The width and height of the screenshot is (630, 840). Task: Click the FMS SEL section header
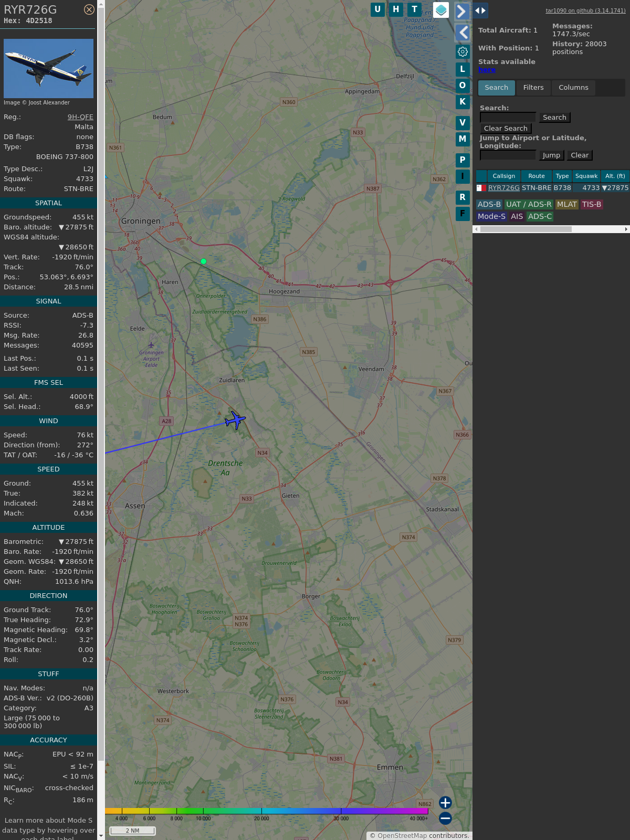[x=48, y=383]
